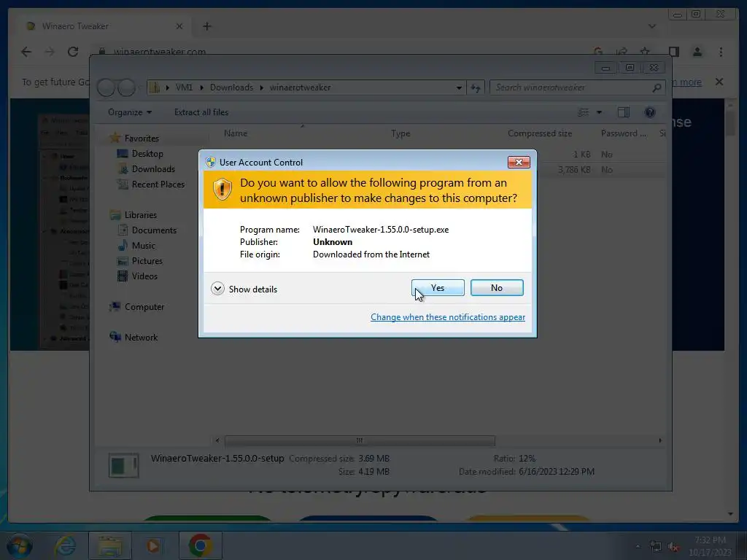Dismiss the Chrome infobar with X
The image size is (747, 560).
(719, 82)
